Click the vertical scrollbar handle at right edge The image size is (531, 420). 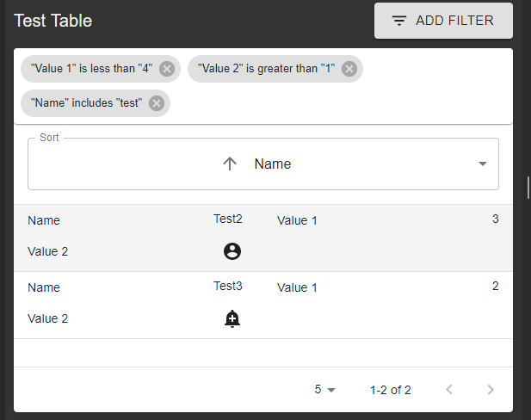click(x=528, y=187)
